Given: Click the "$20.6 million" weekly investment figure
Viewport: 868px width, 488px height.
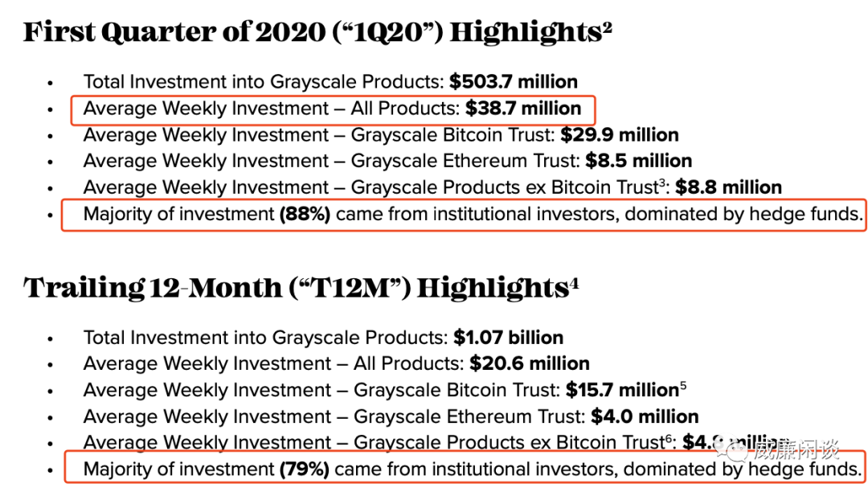Looking at the screenshot, I should 530,364.
